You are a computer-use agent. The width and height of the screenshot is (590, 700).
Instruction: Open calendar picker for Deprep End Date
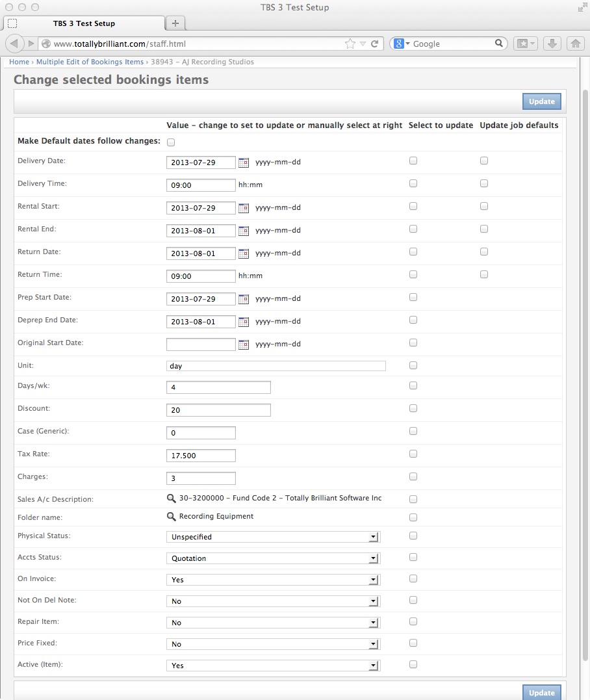tap(243, 322)
